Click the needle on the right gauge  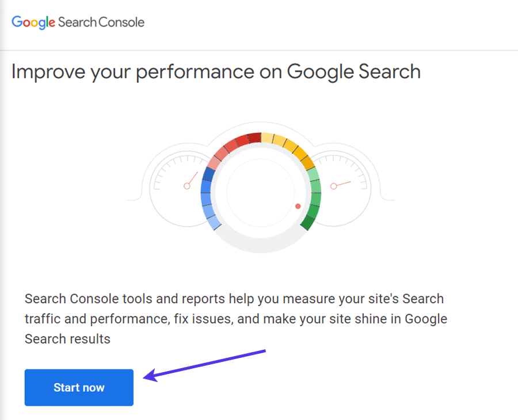(342, 184)
